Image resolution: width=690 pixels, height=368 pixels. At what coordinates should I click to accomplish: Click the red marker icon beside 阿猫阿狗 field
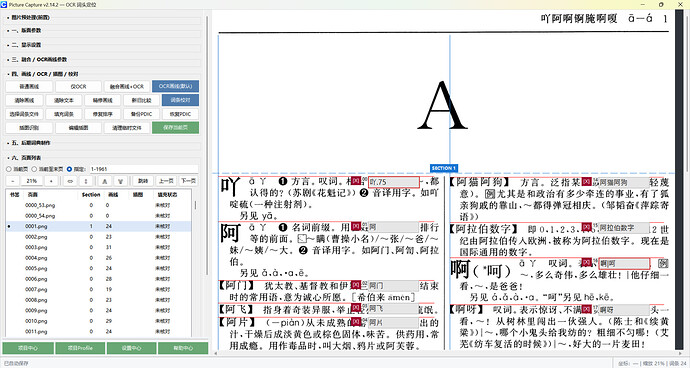(x=587, y=181)
